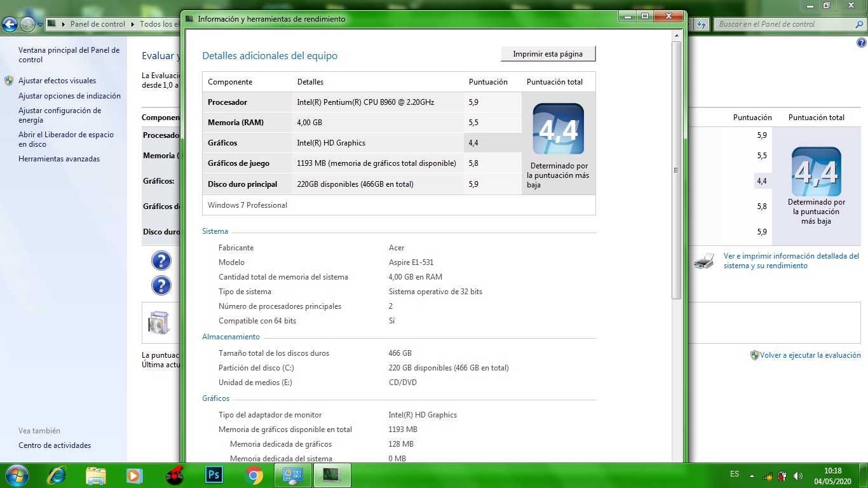Click the software box with disc icon
Viewport: 868px width, 488px height.
coord(159,323)
